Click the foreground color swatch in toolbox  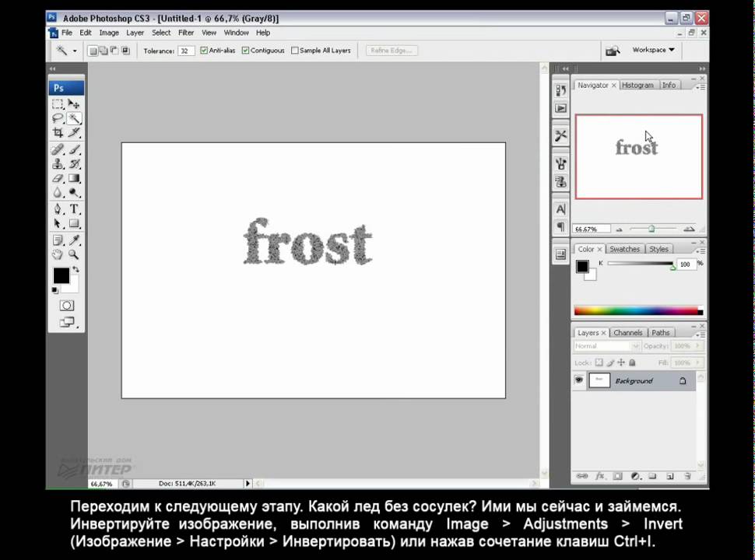[x=61, y=275]
